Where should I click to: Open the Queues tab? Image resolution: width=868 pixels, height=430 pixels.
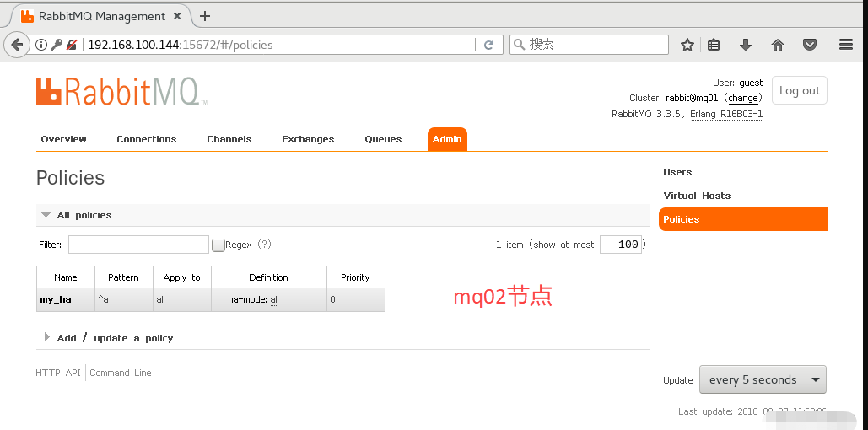tap(383, 139)
